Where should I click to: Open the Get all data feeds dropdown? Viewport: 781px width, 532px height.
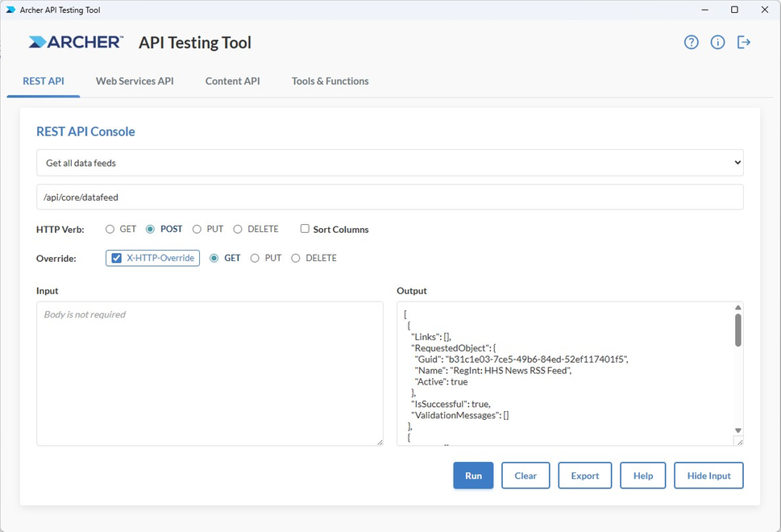click(390, 163)
